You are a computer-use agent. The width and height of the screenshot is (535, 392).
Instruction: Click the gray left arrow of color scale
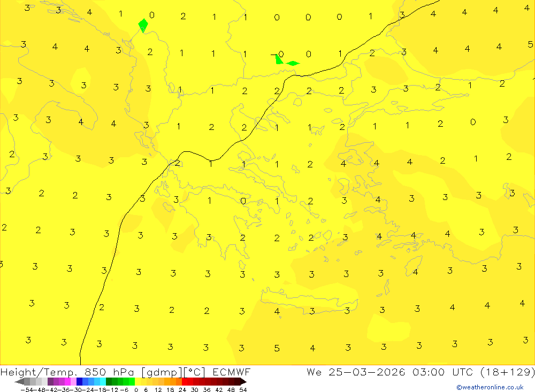tap(19, 381)
